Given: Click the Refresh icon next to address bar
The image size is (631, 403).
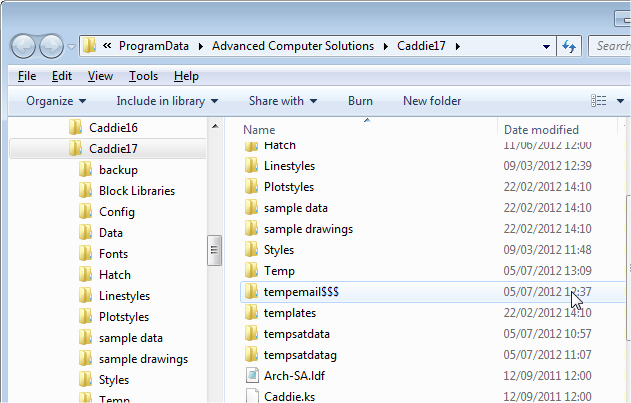Looking at the screenshot, I should 569,46.
